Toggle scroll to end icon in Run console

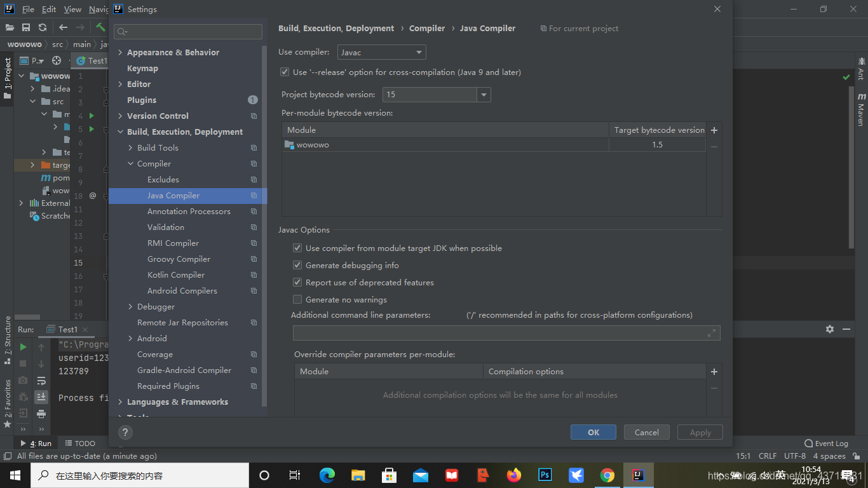[x=41, y=397]
